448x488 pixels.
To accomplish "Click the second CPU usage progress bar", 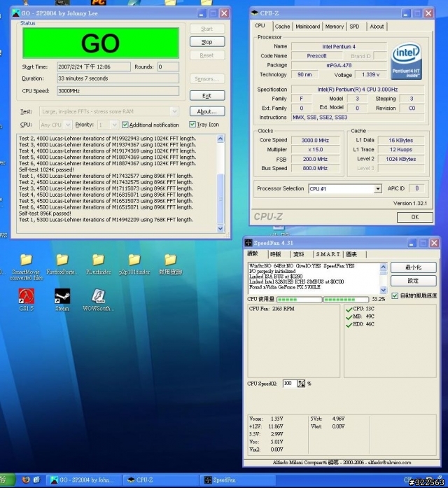I will [346, 300].
